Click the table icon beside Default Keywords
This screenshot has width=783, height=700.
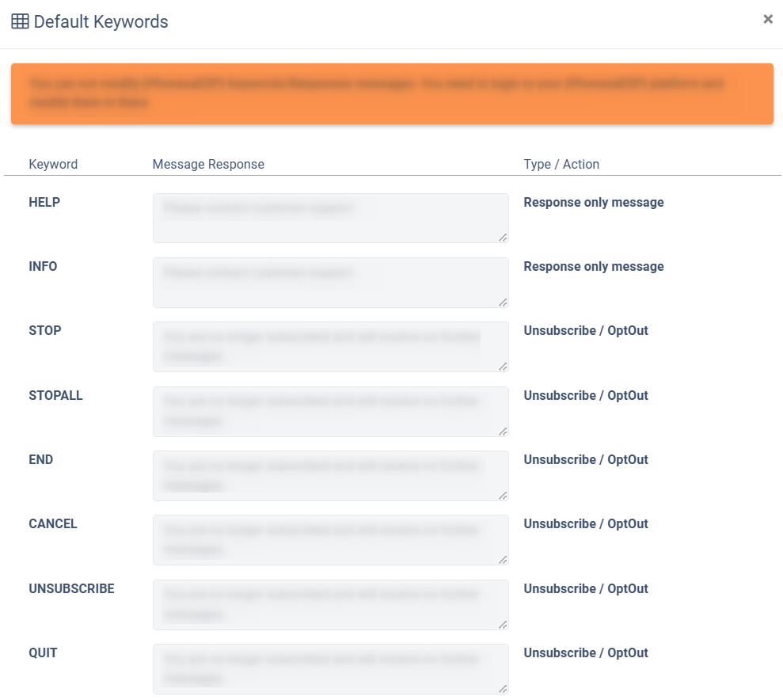20,21
